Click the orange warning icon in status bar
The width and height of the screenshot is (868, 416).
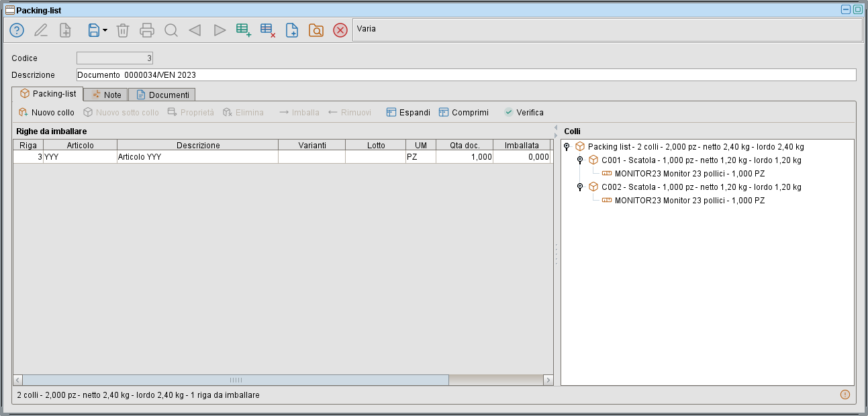845,395
